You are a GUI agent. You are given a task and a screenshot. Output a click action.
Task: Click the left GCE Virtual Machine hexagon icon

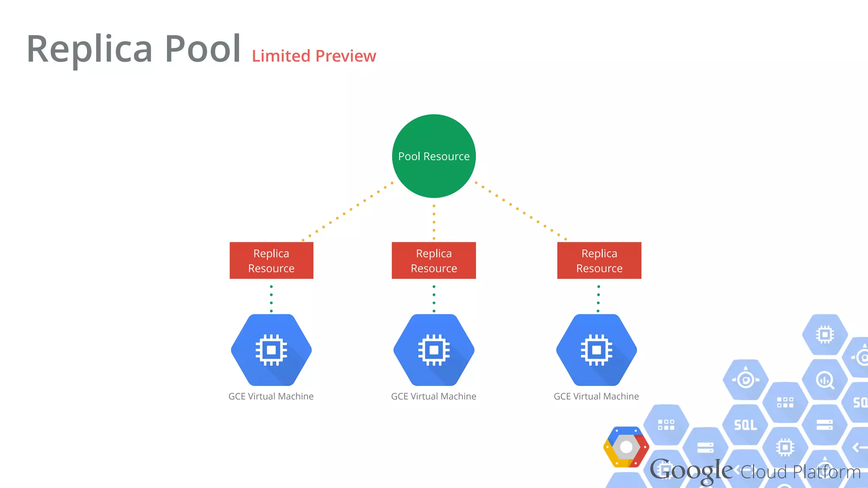(x=271, y=350)
